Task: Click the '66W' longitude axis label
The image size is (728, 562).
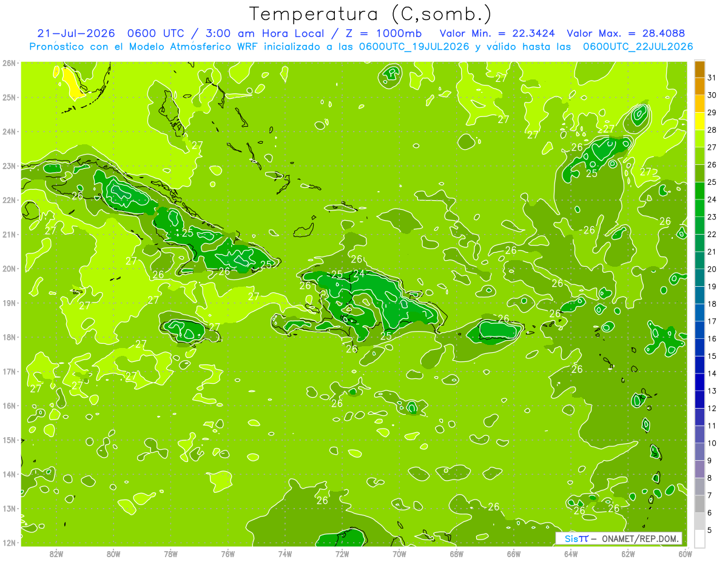Action: click(513, 554)
